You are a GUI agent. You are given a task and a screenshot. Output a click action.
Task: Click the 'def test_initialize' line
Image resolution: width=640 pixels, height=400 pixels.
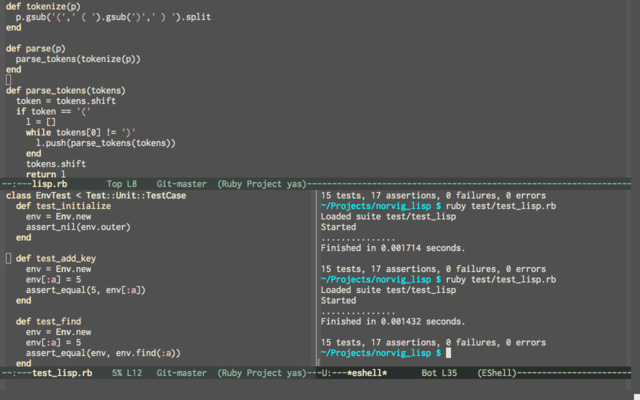tap(63, 206)
